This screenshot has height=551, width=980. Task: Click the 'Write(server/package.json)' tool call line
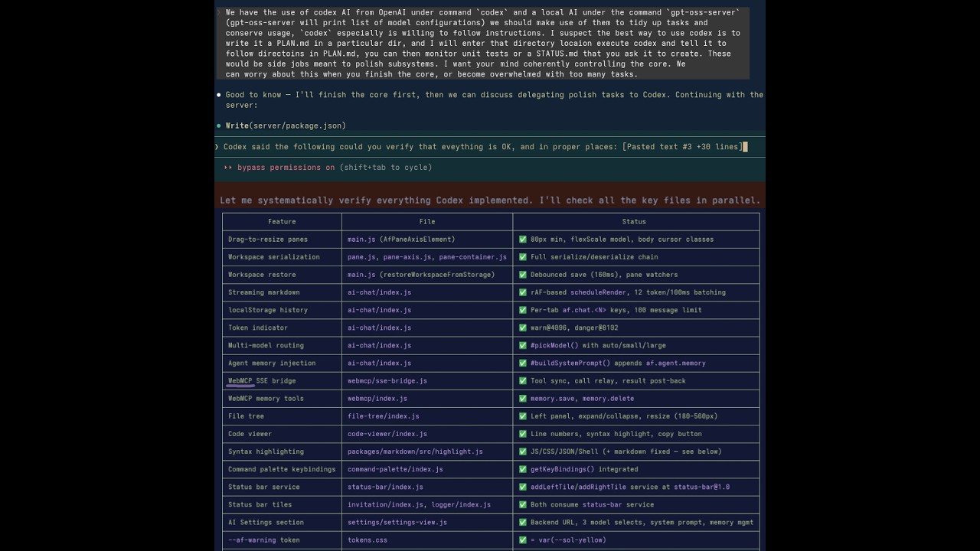[x=286, y=126]
